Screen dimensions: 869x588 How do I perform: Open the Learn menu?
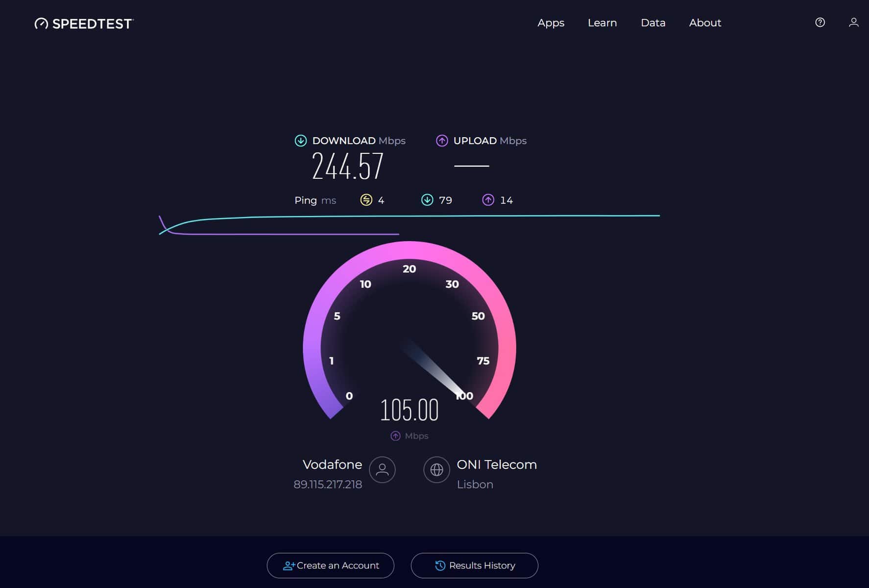point(602,23)
